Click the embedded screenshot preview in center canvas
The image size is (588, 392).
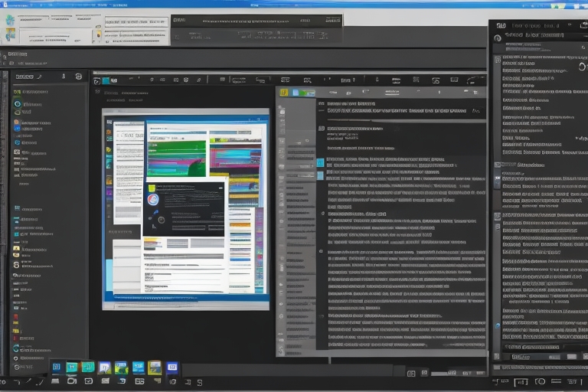185,208
